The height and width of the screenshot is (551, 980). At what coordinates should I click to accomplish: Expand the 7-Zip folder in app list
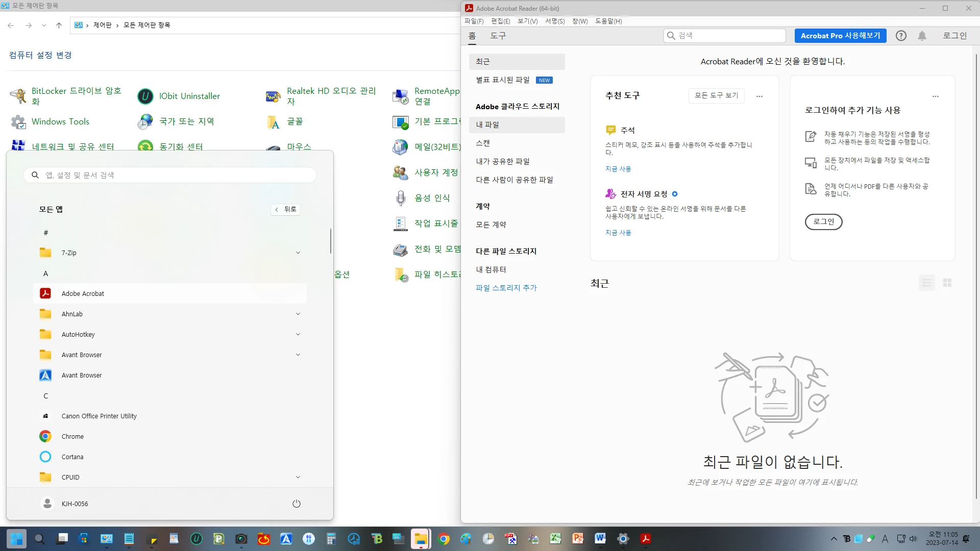coord(298,253)
